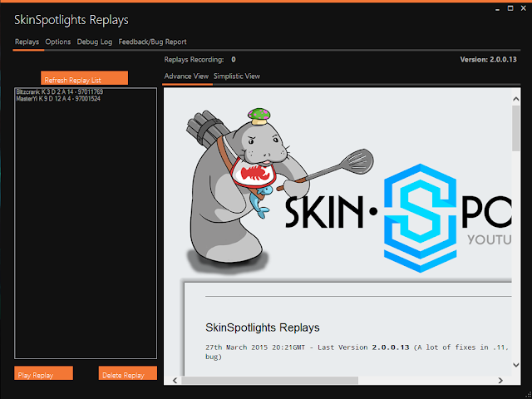Click the vertical scrollbar thumb
Screen dimensions: 532x399
(x=516, y=128)
